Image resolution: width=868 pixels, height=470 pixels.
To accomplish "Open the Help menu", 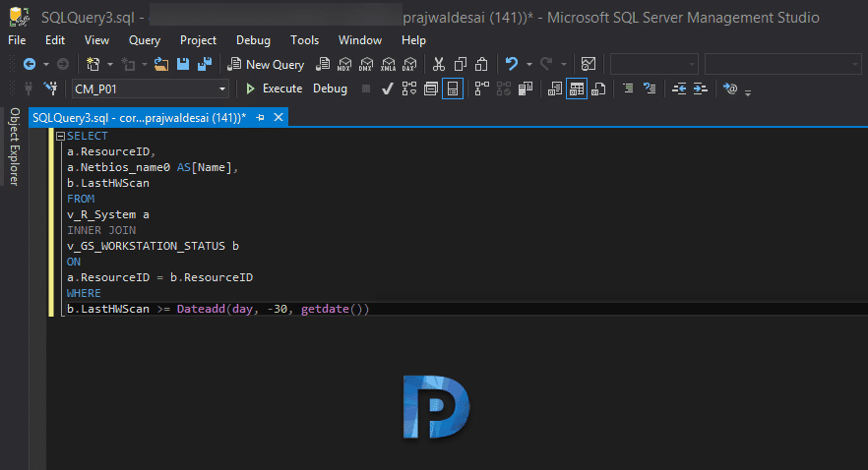I will point(413,40).
